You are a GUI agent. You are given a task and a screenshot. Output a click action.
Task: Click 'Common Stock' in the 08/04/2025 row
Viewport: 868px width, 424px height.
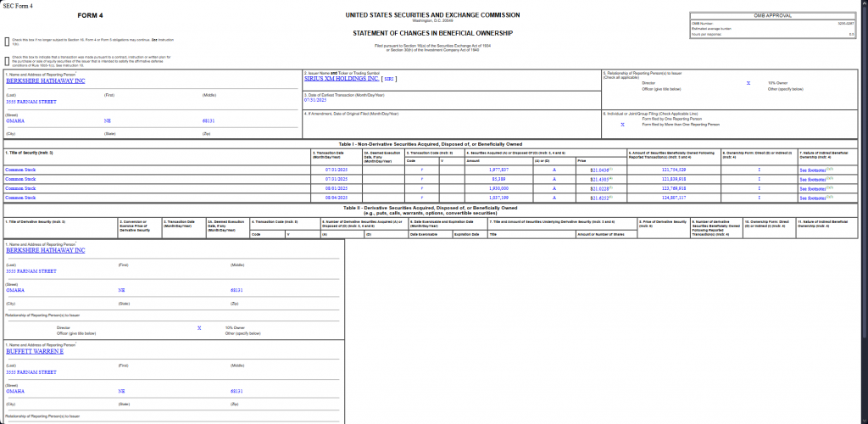coord(20,198)
